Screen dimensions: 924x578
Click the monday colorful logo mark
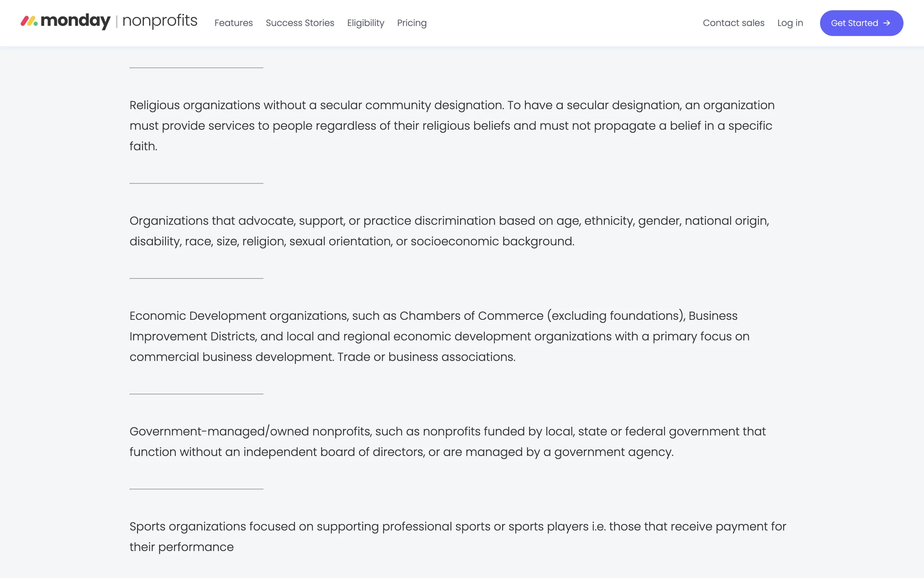[x=29, y=21]
